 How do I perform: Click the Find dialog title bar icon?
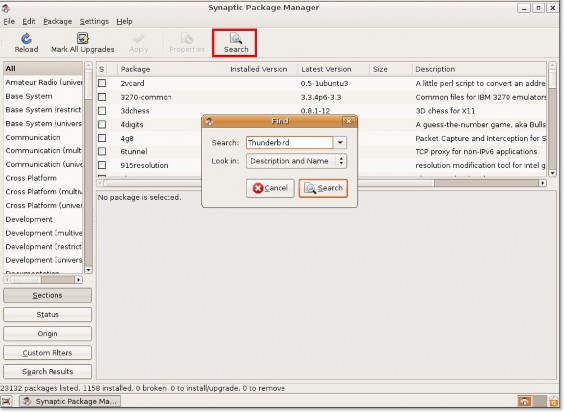[x=209, y=122]
